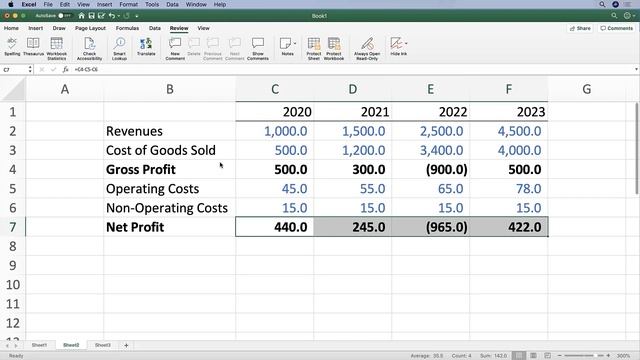Select the Net Profit cell 440.0
Image resolution: width=640 pixels, height=360 pixels.
click(275, 227)
